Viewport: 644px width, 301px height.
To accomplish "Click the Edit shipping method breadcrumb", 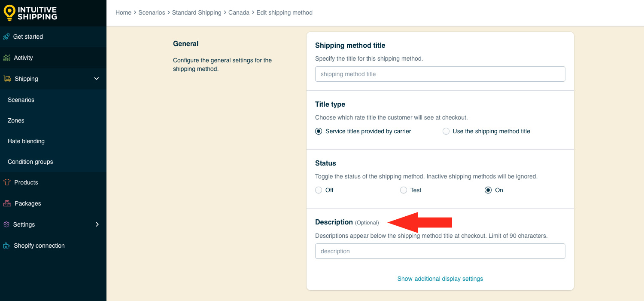I will (284, 12).
